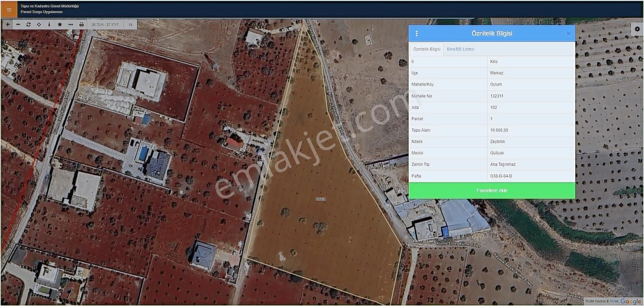Screen dimensions: 644x306
Task: Select the Öznitelik Bilgisi tab
Action: (427, 49)
